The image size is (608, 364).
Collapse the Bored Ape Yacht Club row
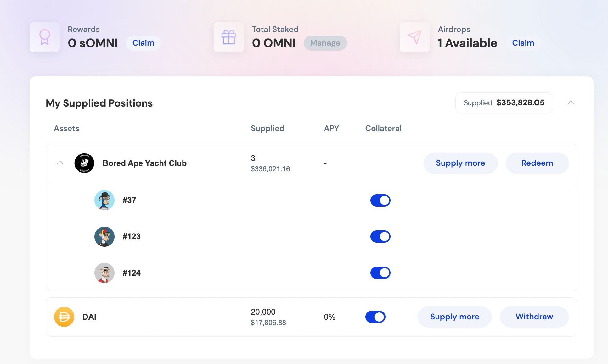click(60, 163)
